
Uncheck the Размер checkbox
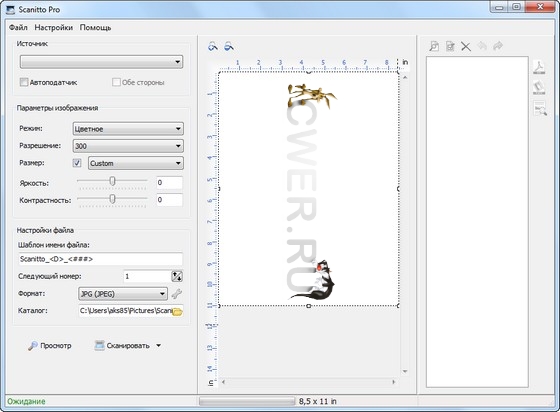77,163
